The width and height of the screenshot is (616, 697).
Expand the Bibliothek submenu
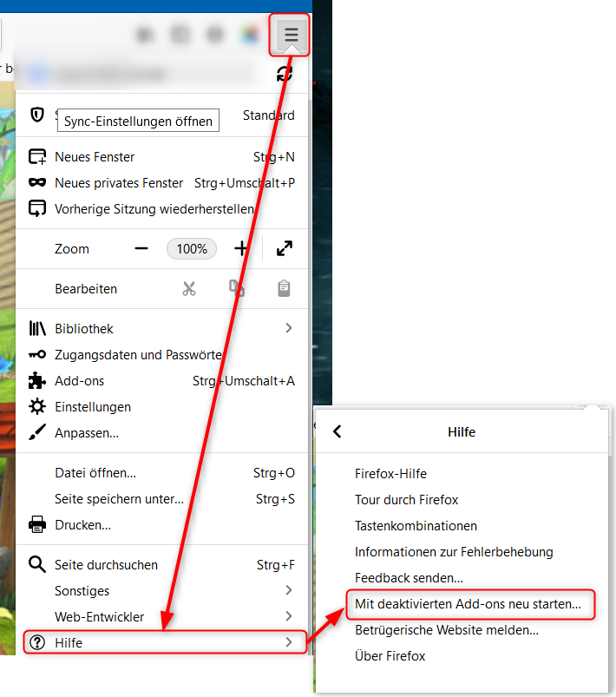coord(161,328)
